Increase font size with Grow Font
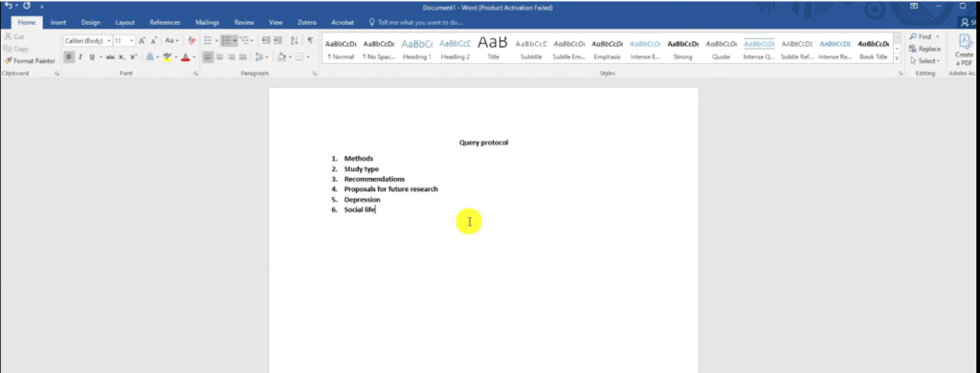Viewport: 980px width, 373px height. 142,40
